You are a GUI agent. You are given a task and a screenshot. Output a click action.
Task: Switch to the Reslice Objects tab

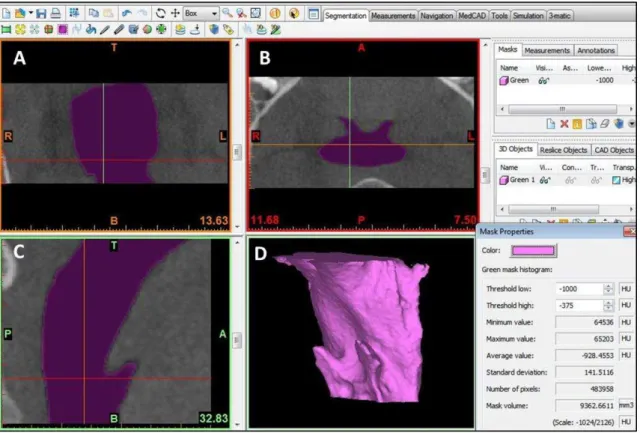point(563,150)
